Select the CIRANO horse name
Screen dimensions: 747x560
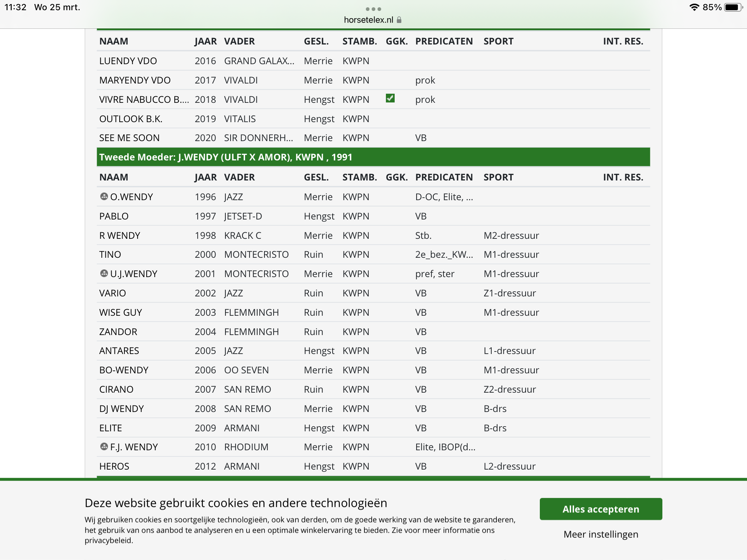(116, 389)
